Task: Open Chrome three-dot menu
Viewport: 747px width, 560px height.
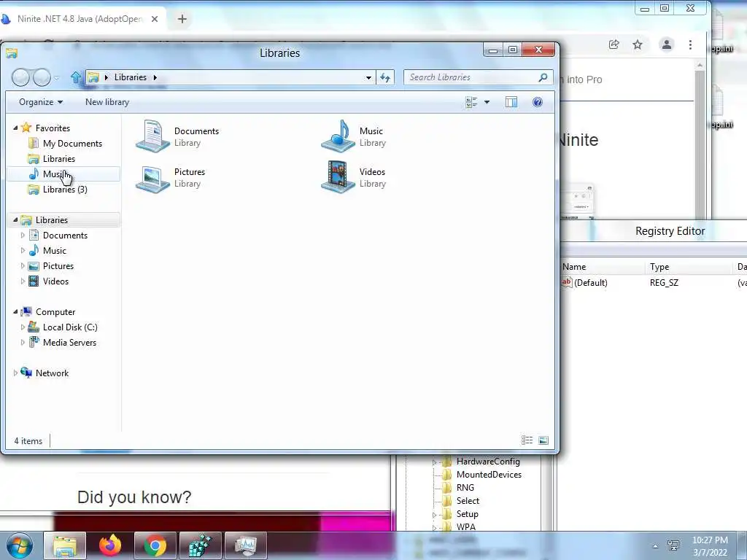Action: tap(690, 44)
